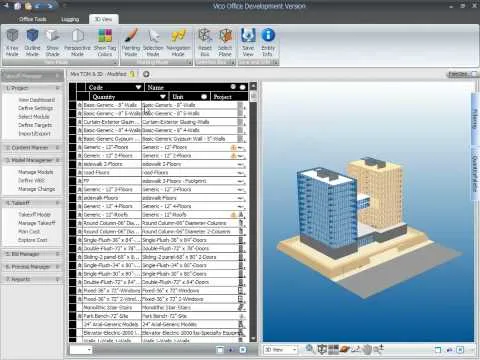The image size is (480, 360).
Task: Activate Selection Mode cursor tool
Action: [153, 42]
